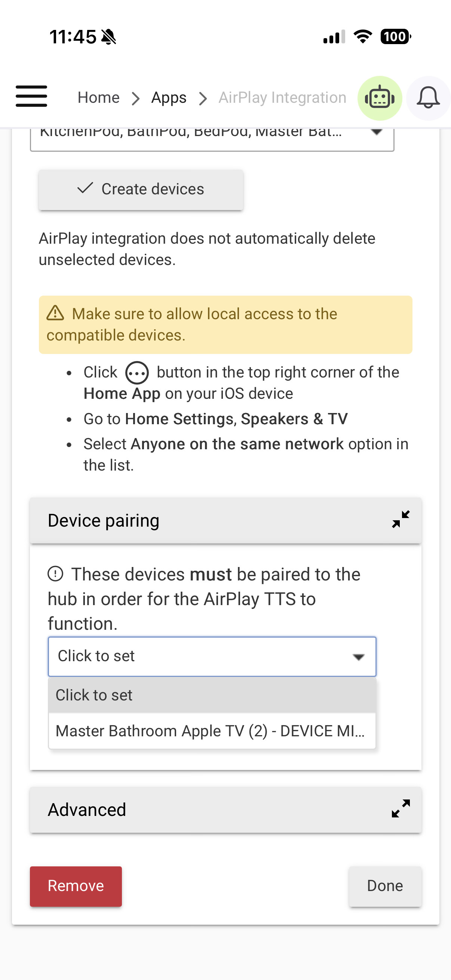This screenshot has width=451, height=980.
Task: Open the hamburger navigation menu
Action: (31, 97)
